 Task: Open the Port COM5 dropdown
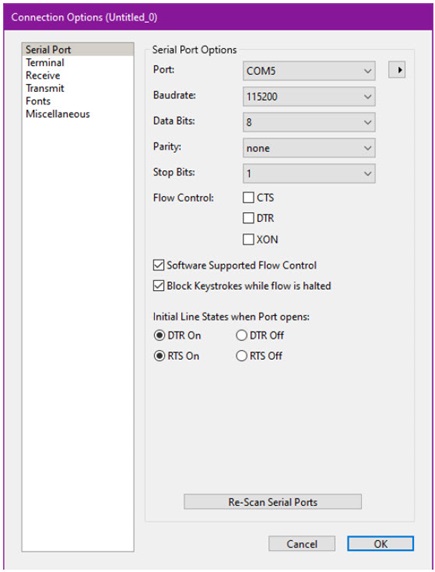click(309, 70)
